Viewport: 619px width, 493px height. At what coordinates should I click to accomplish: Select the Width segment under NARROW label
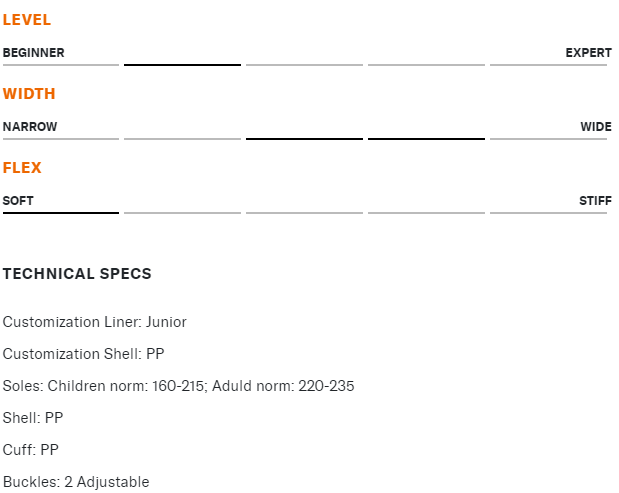pyautogui.click(x=60, y=138)
